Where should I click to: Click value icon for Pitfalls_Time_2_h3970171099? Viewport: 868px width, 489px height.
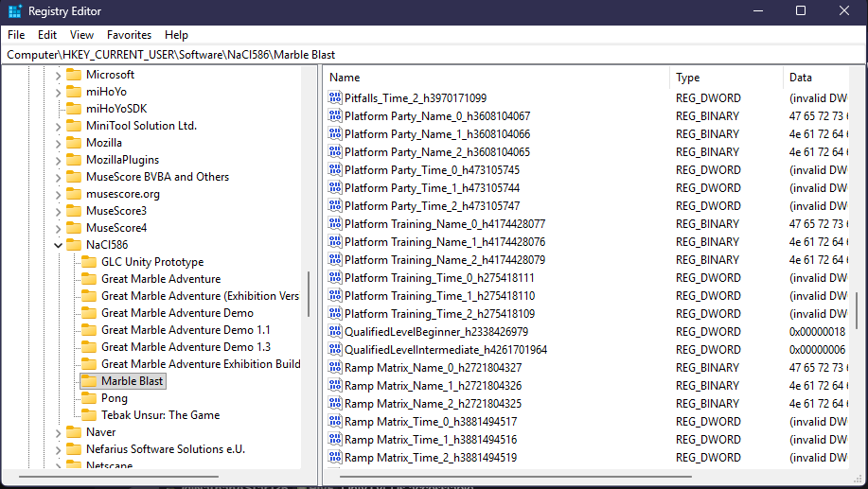tap(335, 98)
